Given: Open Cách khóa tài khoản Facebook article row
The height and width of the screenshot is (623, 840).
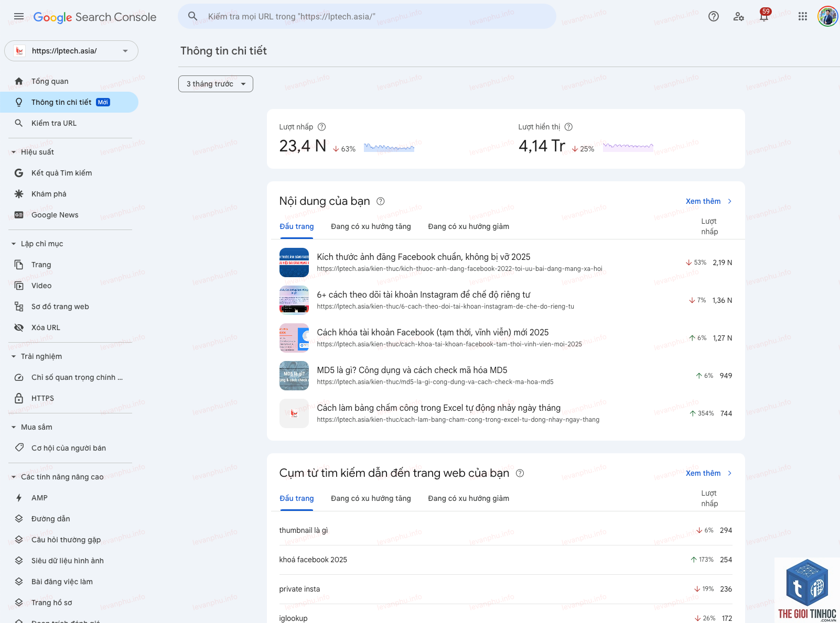Looking at the screenshot, I should click(506, 338).
